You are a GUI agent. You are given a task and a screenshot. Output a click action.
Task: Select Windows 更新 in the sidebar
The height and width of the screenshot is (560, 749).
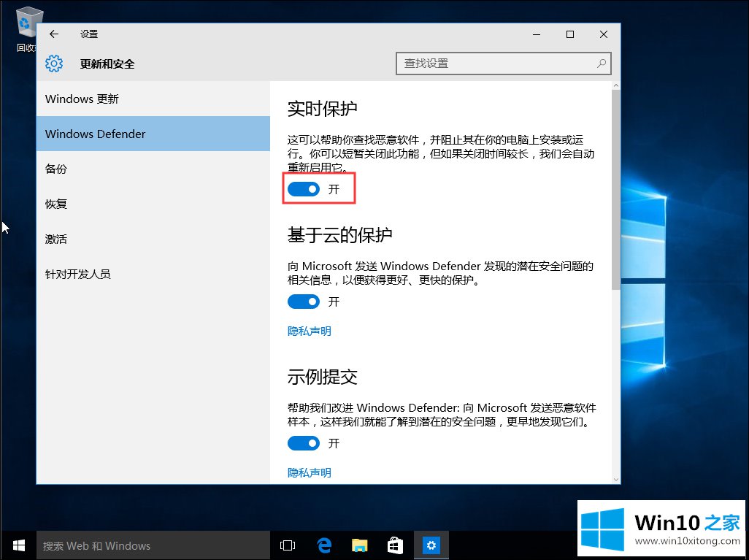pyautogui.click(x=153, y=99)
